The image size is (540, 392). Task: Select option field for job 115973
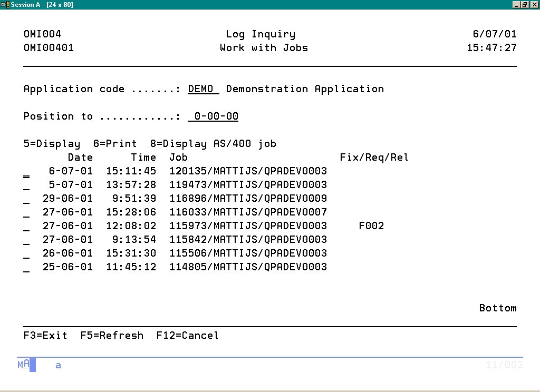tap(26, 227)
